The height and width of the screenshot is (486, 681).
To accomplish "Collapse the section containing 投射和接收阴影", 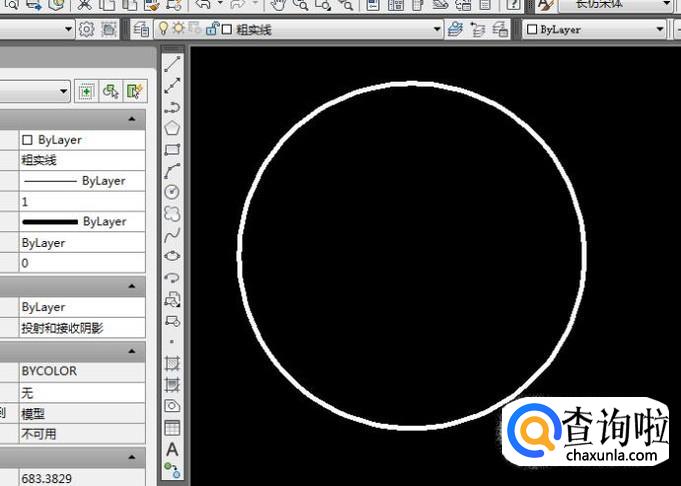I will tap(132, 286).
